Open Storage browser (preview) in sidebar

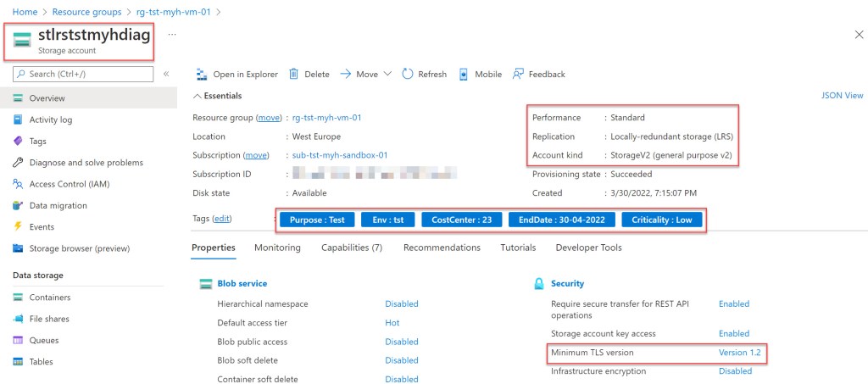point(79,248)
